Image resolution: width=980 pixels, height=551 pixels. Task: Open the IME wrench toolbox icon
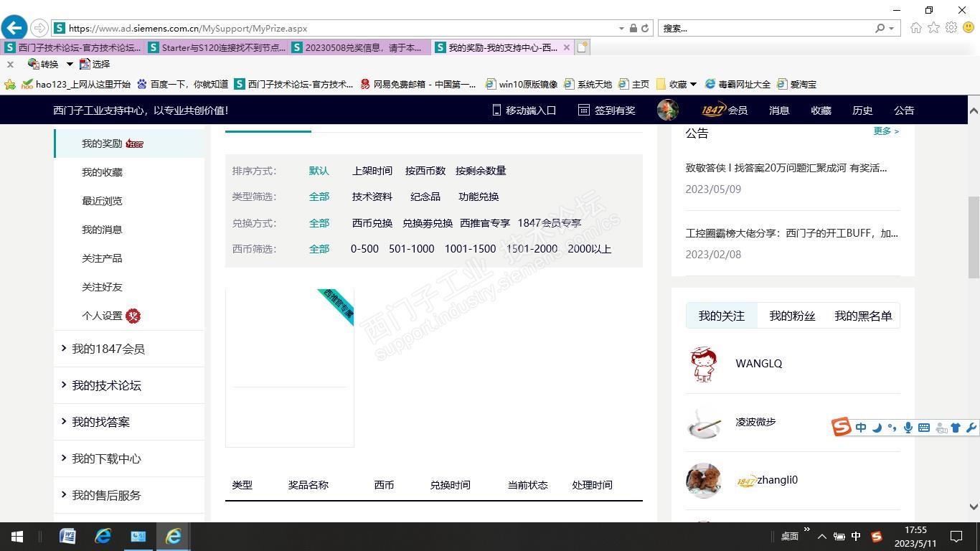(x=971, y=428)
